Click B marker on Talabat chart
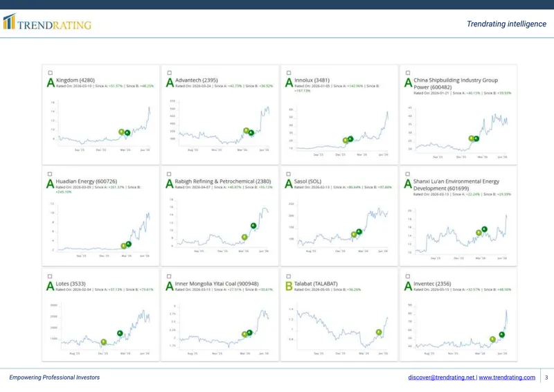Viewport: 554px width, 392px height. click(x=379, y=332)
